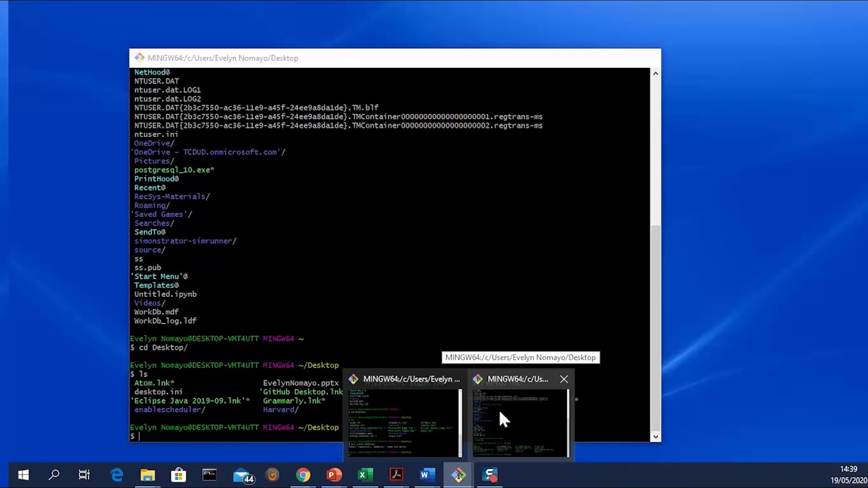
Task: Click 'Pictures/' directory entry
Action: tap(154, 161)
